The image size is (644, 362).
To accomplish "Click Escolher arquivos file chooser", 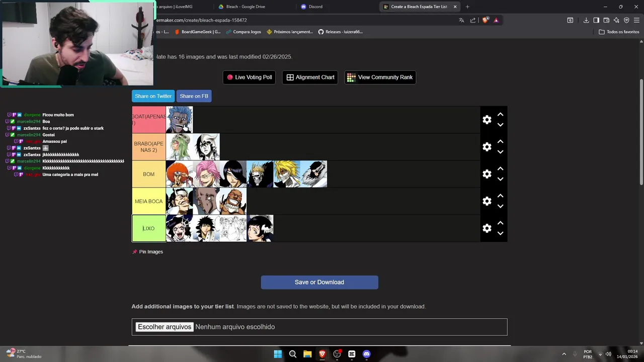I will click(165, 327).
